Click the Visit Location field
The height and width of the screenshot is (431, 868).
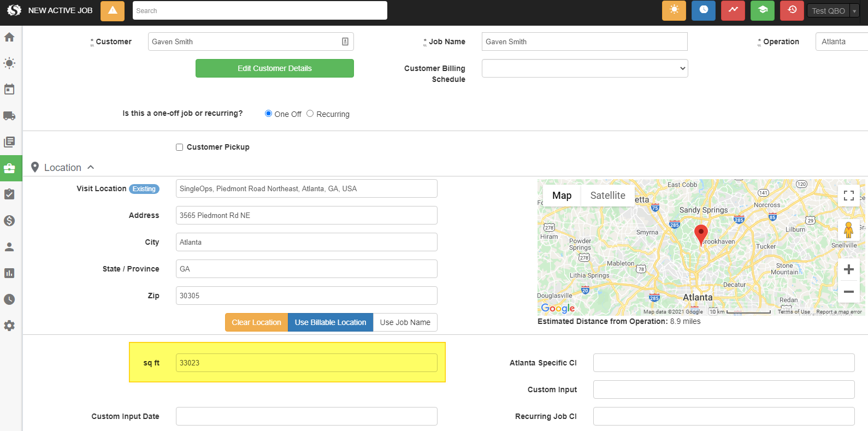pos(306,188)
